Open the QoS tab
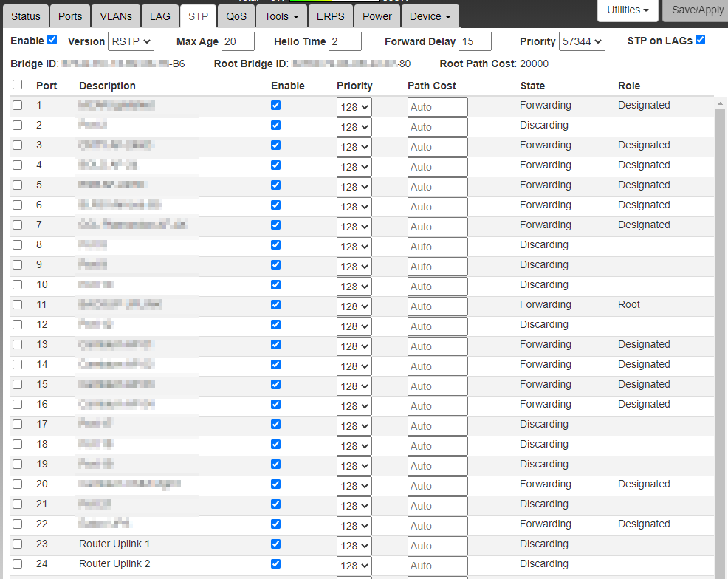 pos(236,16)
